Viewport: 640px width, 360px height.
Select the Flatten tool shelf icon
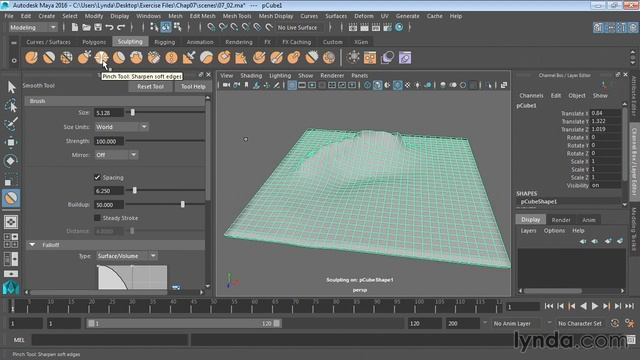[x=119, y=58]
